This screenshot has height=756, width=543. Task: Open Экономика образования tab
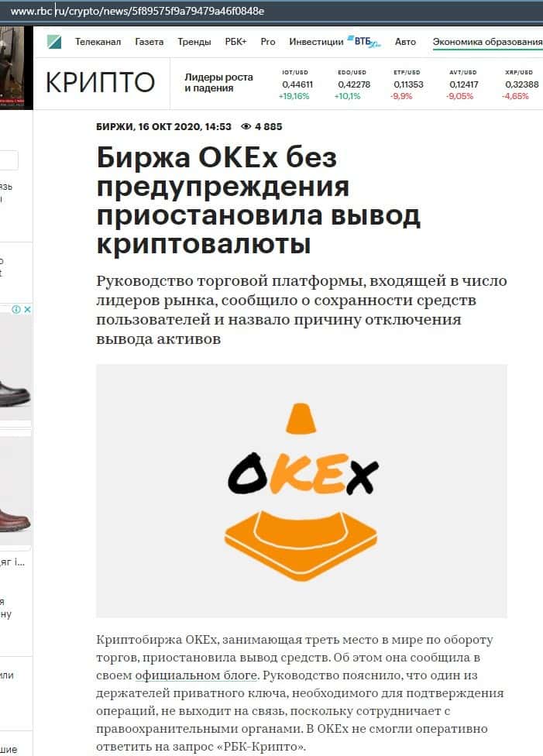pyautogui.click(x=487, y=42)
